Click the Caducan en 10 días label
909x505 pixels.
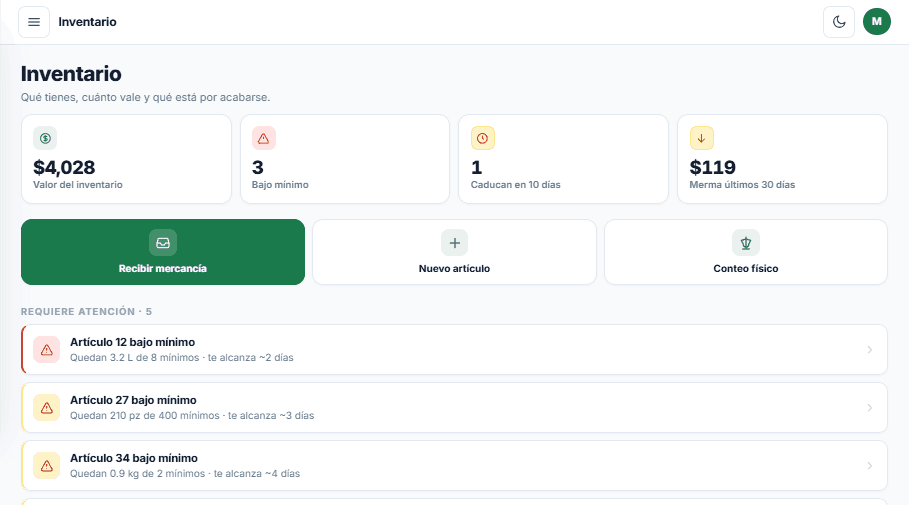515,185
